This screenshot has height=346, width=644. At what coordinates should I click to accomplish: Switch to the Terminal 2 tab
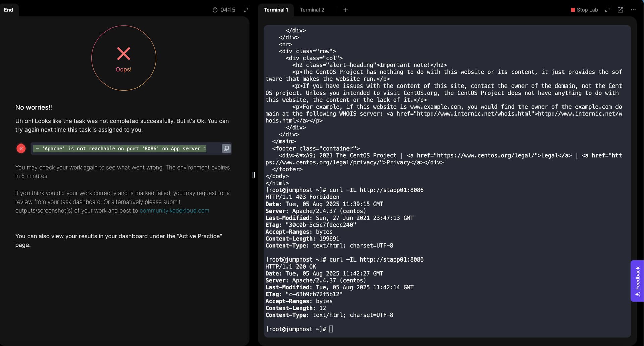coord(312,10)
